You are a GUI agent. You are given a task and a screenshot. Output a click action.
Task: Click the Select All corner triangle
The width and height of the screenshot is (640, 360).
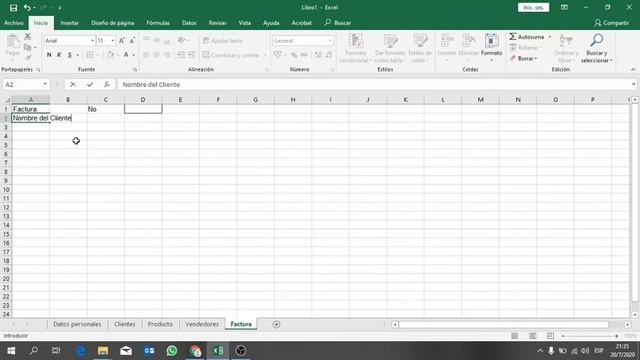(x=7, y=100)
